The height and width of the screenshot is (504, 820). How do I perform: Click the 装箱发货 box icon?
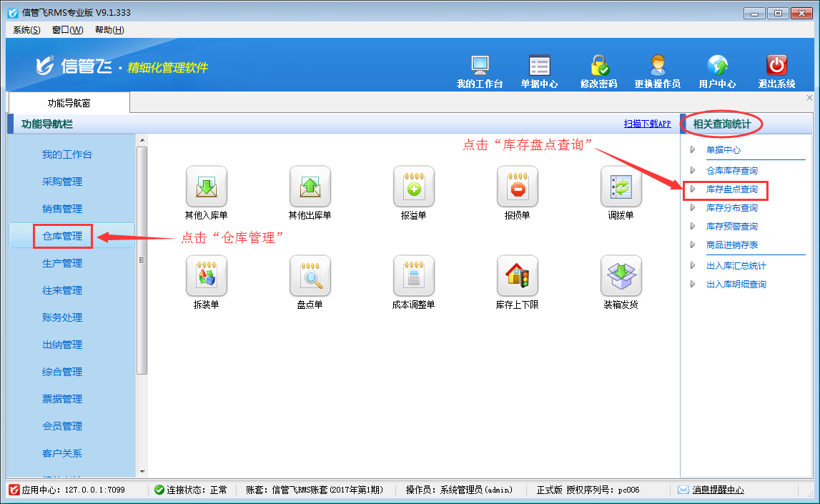pos(621,276)
